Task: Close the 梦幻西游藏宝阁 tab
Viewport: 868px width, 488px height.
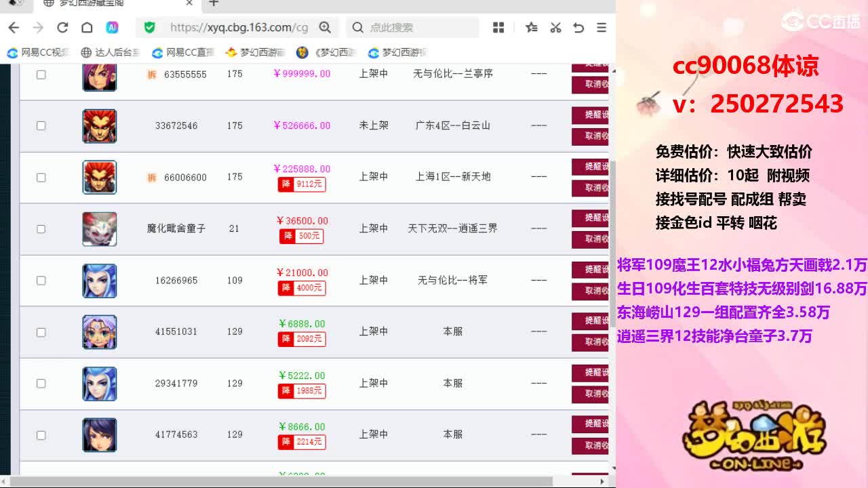Action: [189, 3]
